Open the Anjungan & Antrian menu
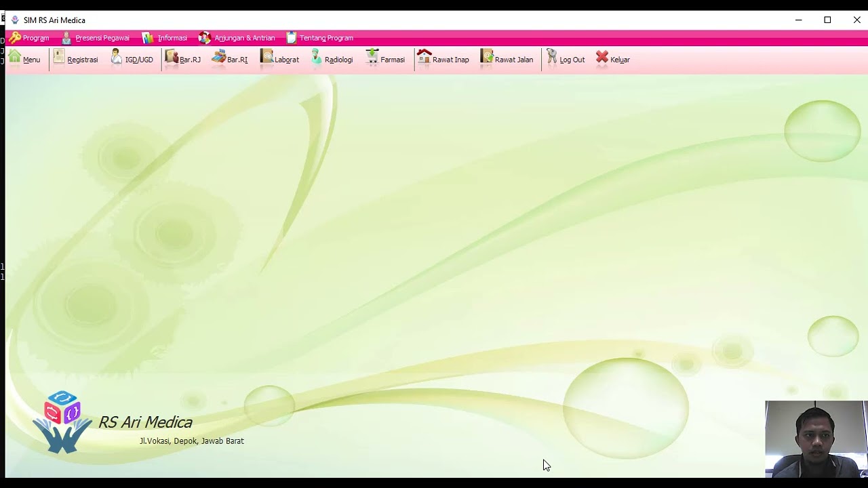 (237, 38)
